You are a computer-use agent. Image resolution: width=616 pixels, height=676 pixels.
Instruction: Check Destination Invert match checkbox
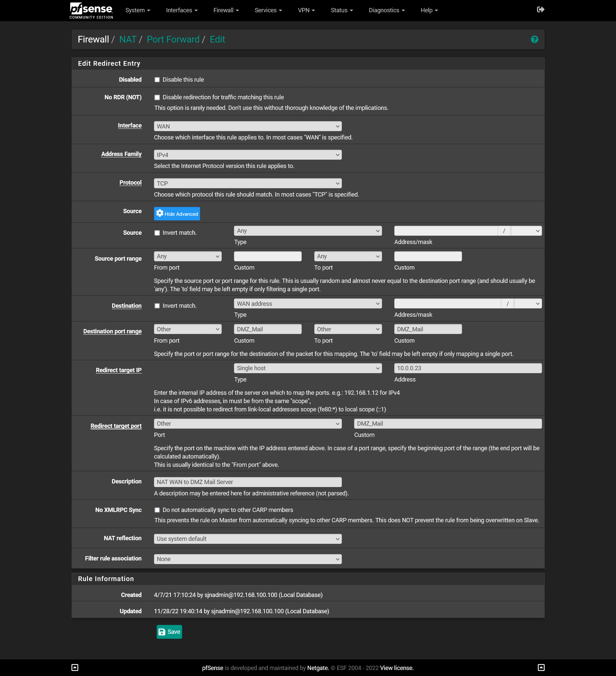point(157,306)
